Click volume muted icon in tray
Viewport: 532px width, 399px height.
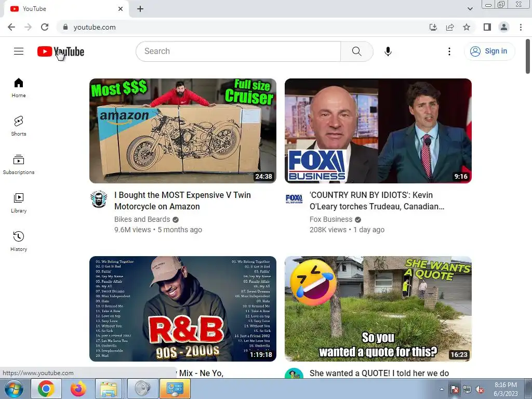[x=480, y=390]
